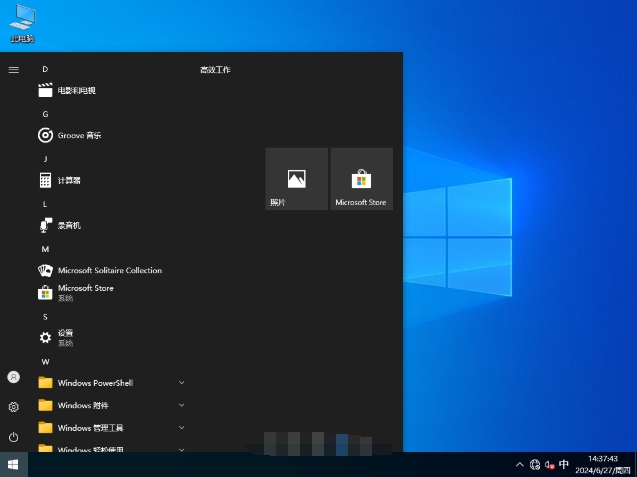Click the muted volume icon in tray
637x477 pixels.
pos(549,465)
